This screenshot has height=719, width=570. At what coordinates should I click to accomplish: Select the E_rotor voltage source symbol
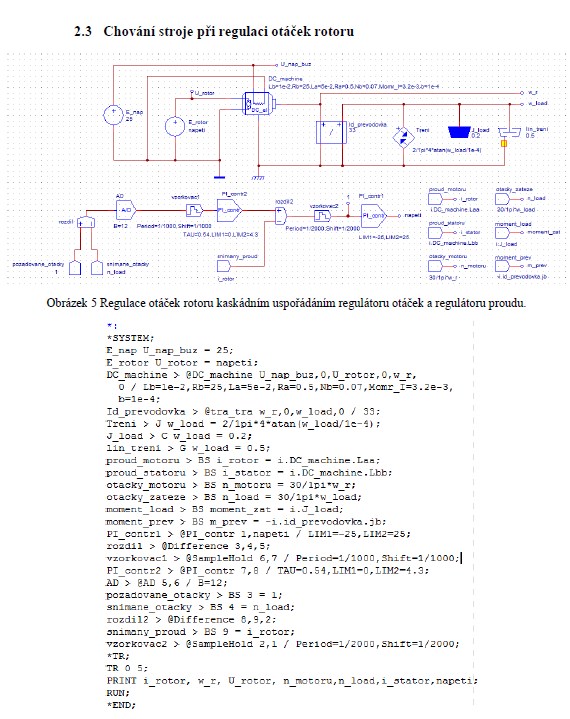[175, 126]
